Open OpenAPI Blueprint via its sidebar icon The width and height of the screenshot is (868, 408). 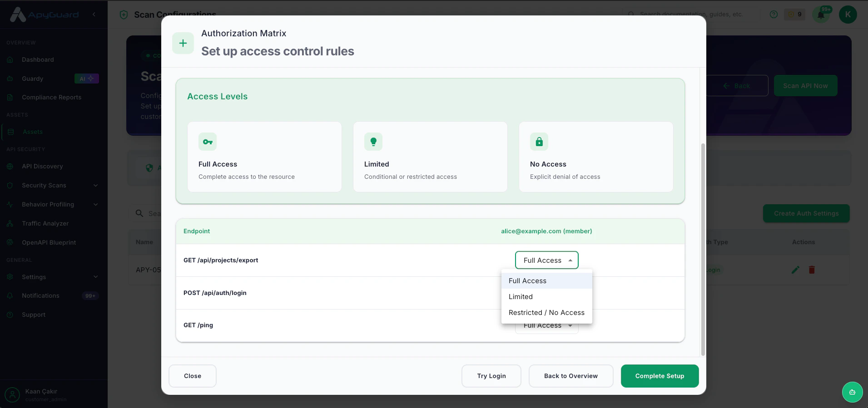[x=10, y=242]
